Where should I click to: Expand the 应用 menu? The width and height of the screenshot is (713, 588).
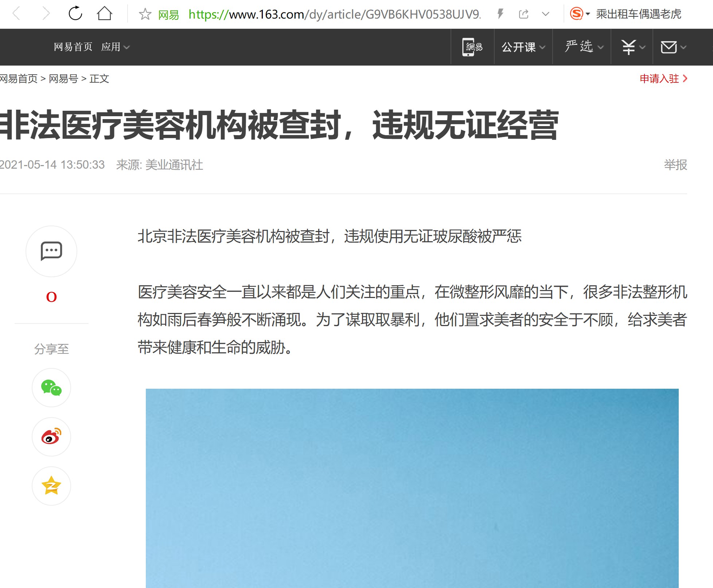(x=115, y=47)
